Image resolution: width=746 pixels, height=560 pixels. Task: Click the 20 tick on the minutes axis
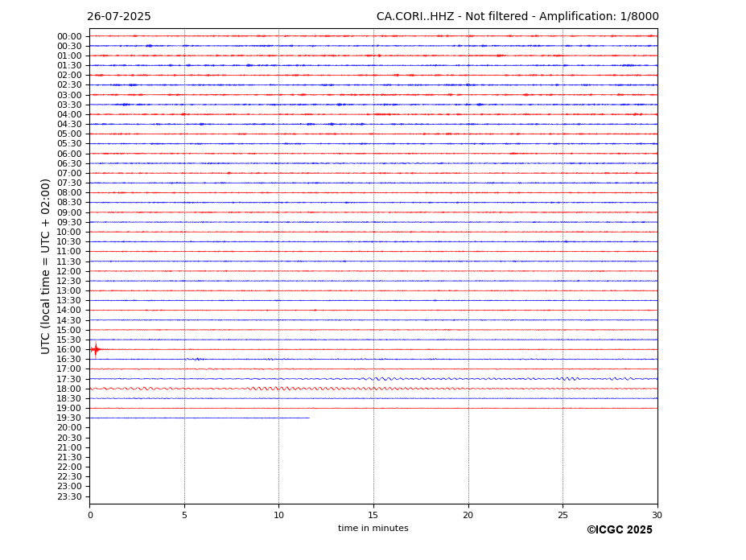[x=468, y=515]
